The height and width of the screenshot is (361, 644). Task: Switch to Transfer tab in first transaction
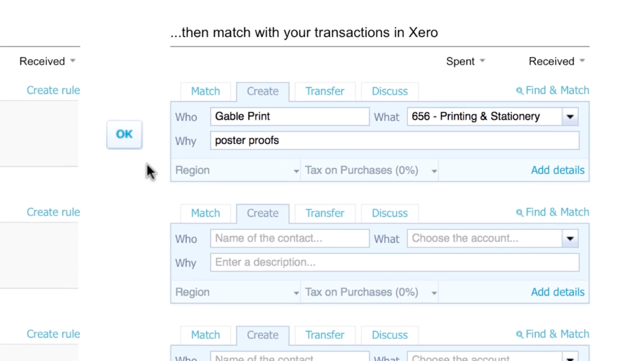pos(325,91)
